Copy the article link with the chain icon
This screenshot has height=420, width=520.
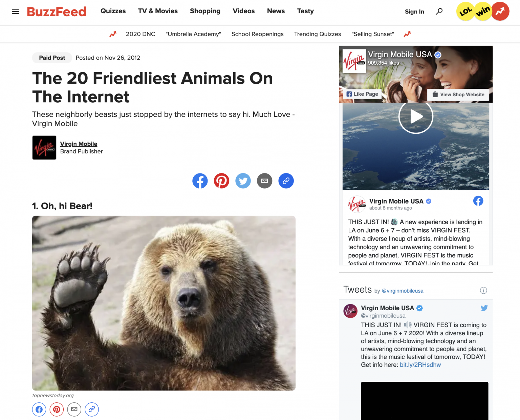[x=286, y=181]
